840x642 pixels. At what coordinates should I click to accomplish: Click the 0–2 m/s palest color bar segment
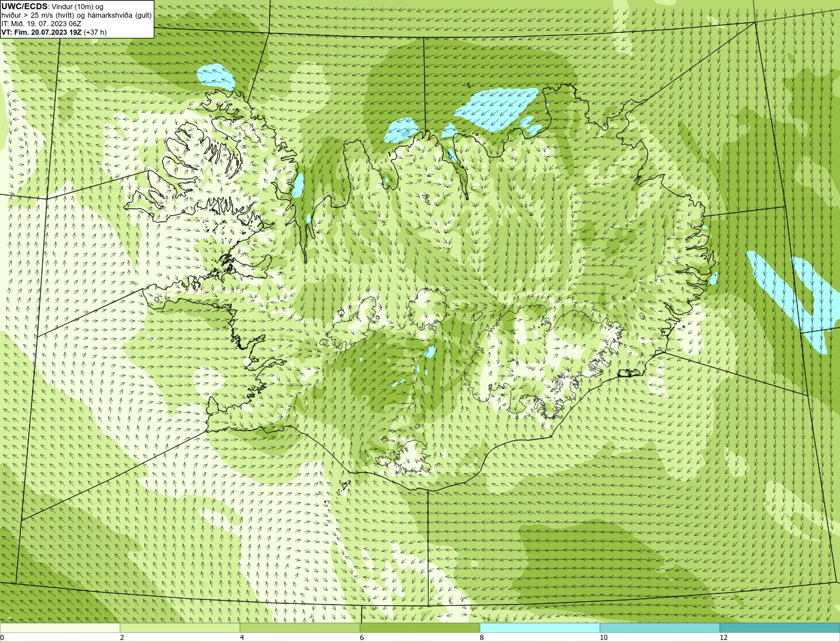60,628
